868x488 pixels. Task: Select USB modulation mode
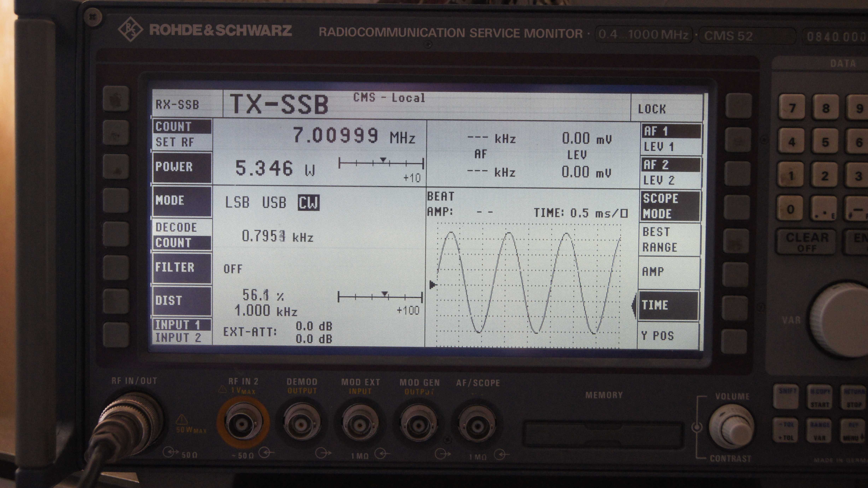click(274, 203)
